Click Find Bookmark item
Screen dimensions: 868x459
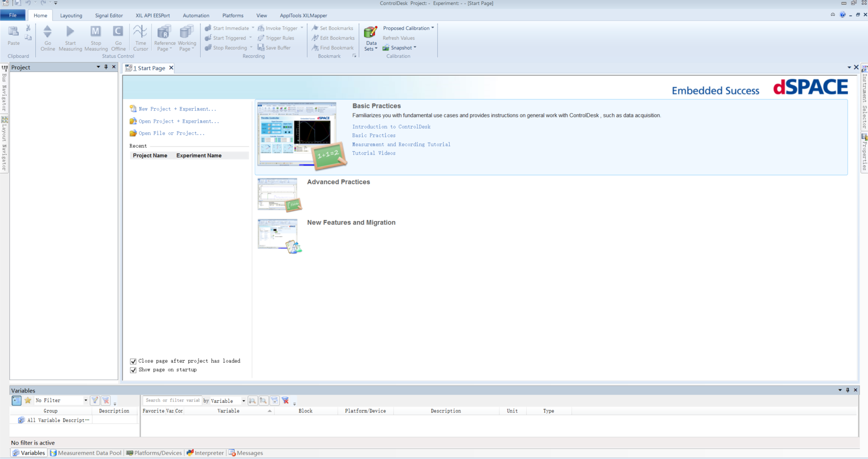coord(333,48)
